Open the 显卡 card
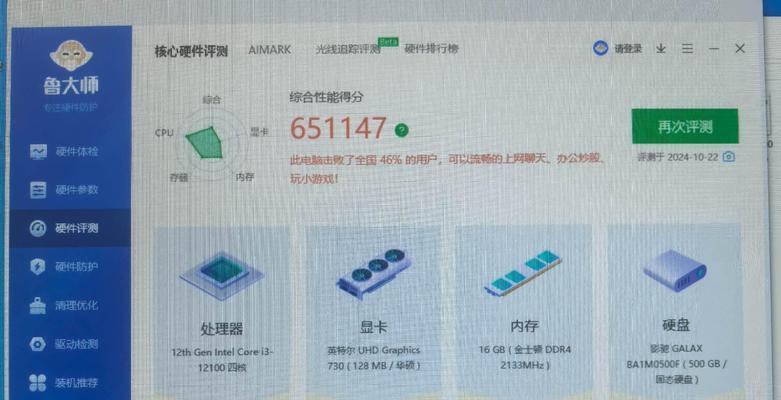This screenshot has height=400, width=781. click(x=374, y=313)
